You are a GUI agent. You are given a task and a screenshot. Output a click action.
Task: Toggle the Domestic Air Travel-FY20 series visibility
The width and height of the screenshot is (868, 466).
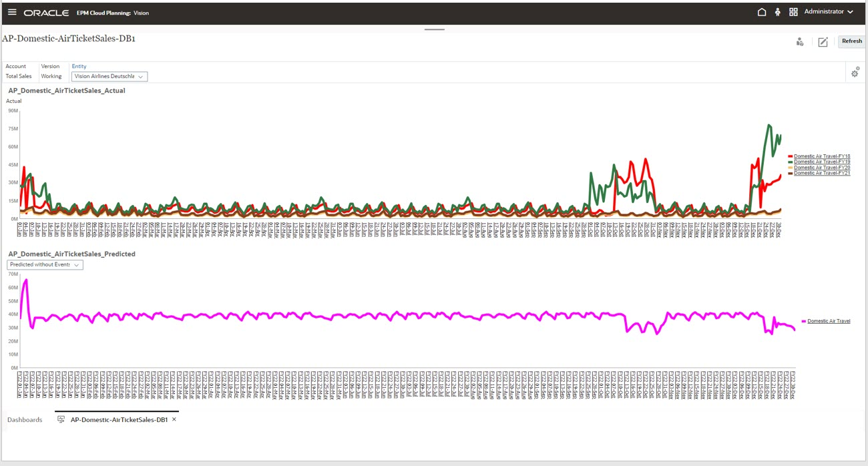[822, 167]
